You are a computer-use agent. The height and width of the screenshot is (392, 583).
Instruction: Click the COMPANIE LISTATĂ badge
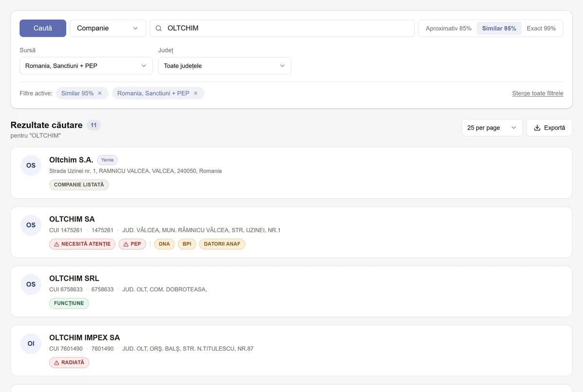[x=79, y=185]
